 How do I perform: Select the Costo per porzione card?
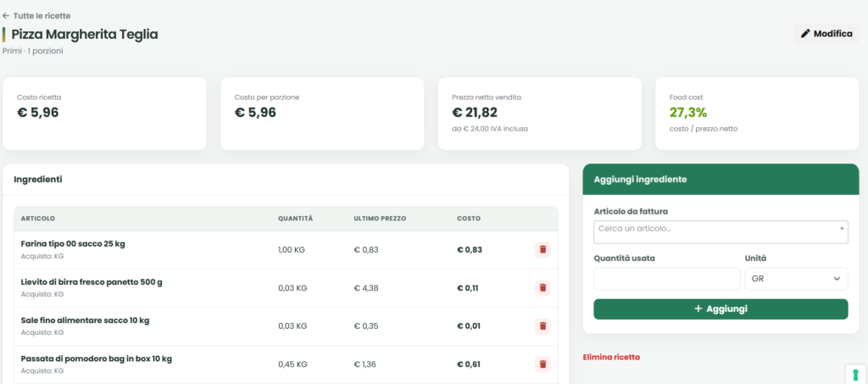coord(322,114)
